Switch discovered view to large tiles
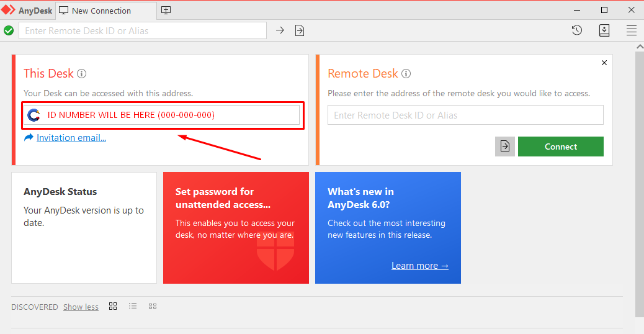Viewport: 644px width, 334px height. click(113, 306)
